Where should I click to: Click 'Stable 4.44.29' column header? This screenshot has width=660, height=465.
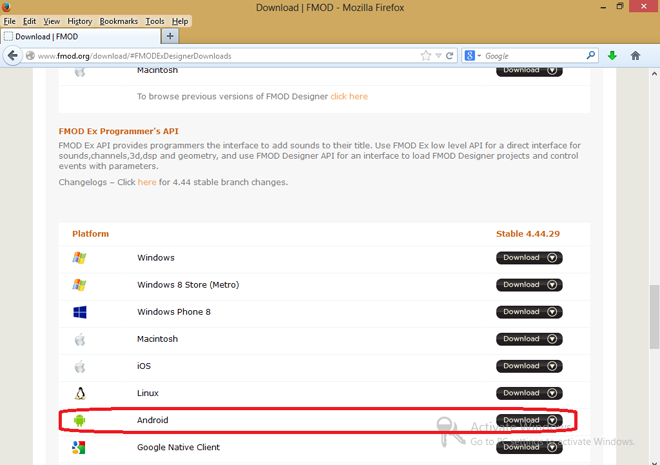pos(528,234)
